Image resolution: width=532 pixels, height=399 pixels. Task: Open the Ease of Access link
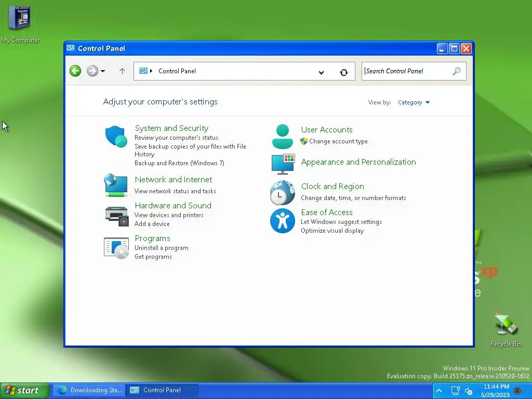pos(327,212)
